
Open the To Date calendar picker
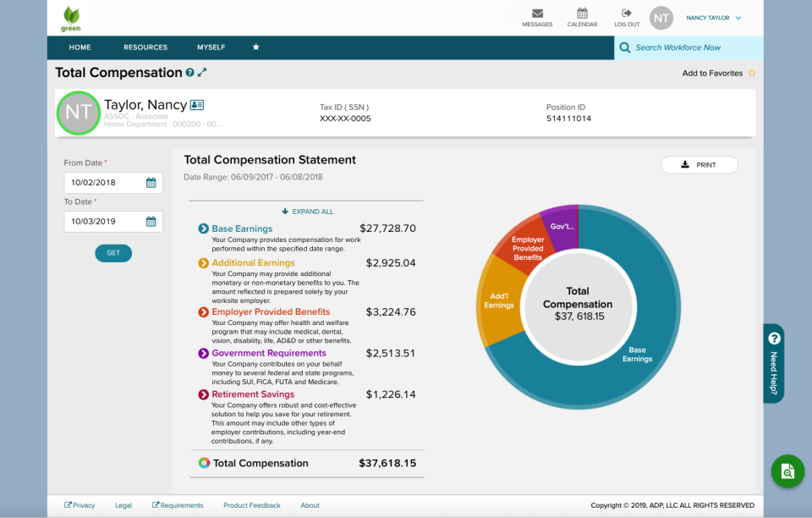151,222
